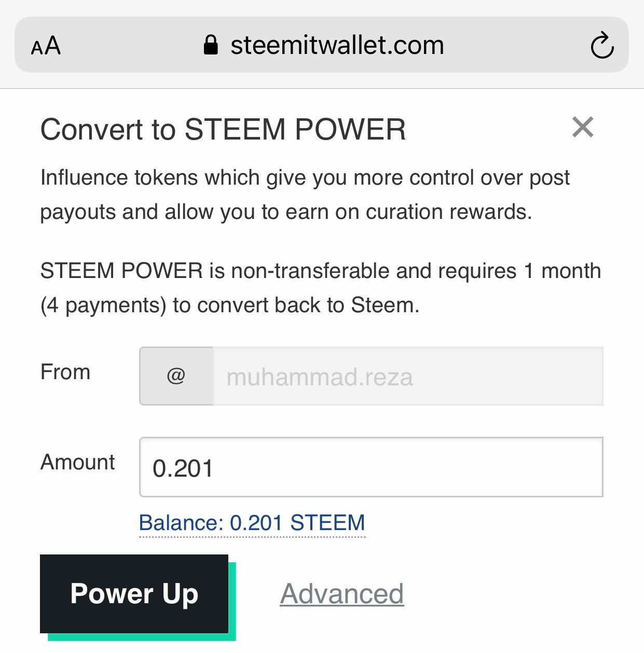Viewport: 644px width, 653px height.
Task: Focus the Amount input field
Action: [x=371, y=467]
